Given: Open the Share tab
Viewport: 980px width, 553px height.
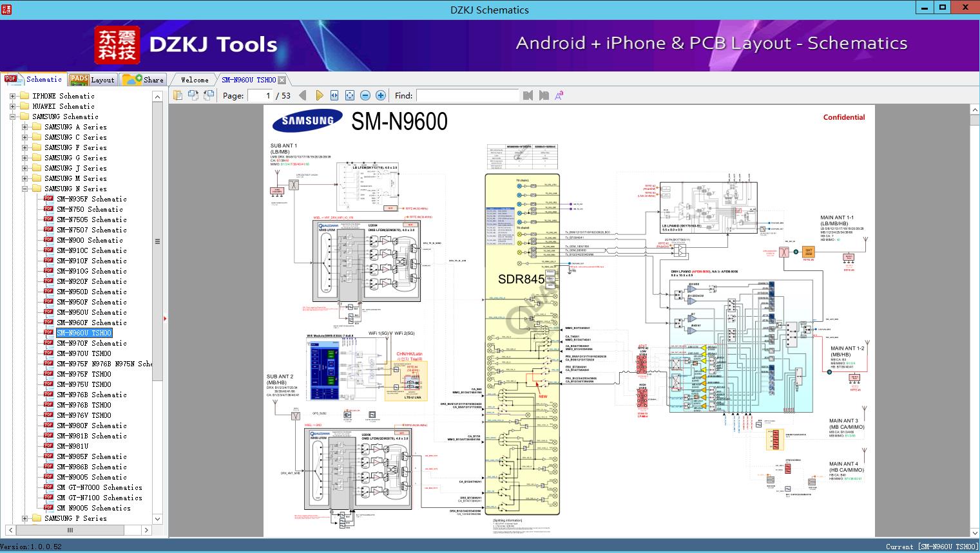Looking at the screenshot, I should coord(143,79).
